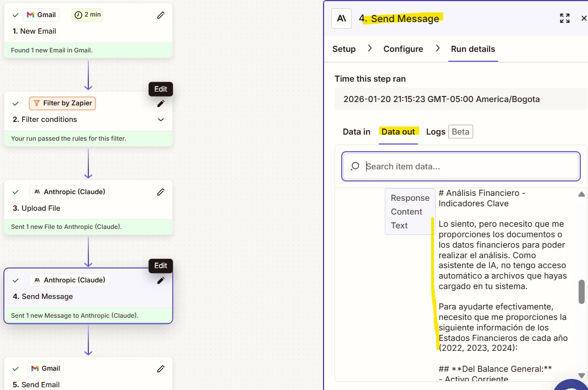Image resolution: width=588 pixels, height=390 pixels.
Task: Click the 'Análisis Financiero' response heading
Action: pos(482,198)
